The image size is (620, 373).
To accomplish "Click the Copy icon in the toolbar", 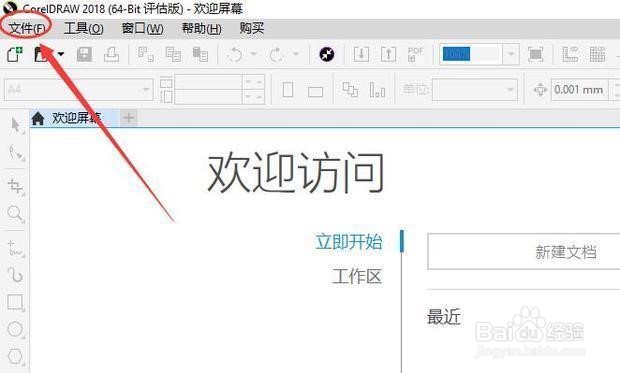I will coord(173,54).
